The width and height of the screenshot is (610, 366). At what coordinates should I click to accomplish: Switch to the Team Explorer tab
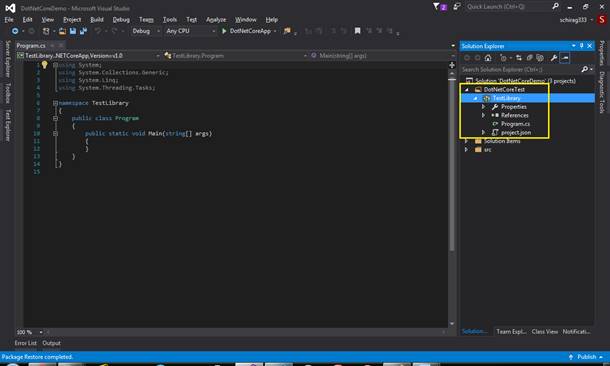[x=511, y=331]
